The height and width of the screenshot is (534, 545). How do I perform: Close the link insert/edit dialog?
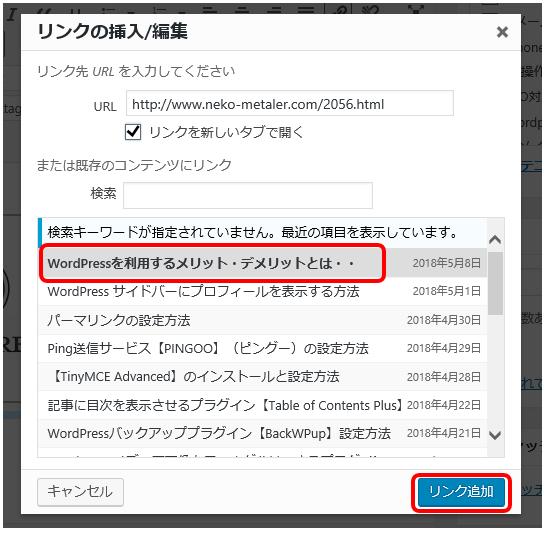[x=502, y=32]
